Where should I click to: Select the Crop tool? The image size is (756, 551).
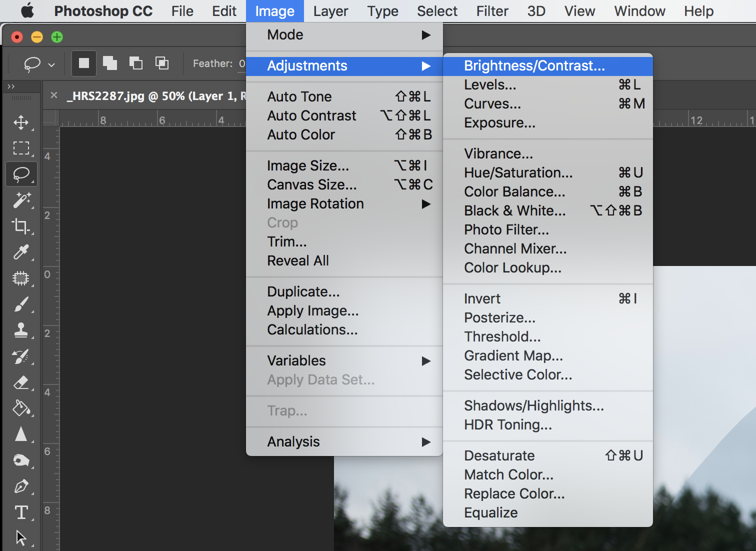coord(21,226)
